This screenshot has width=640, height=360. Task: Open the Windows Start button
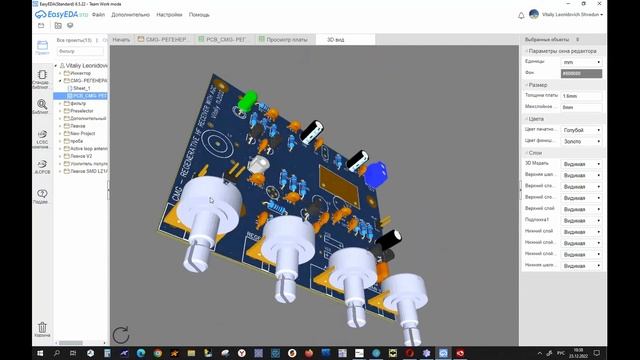click(40, 353)
